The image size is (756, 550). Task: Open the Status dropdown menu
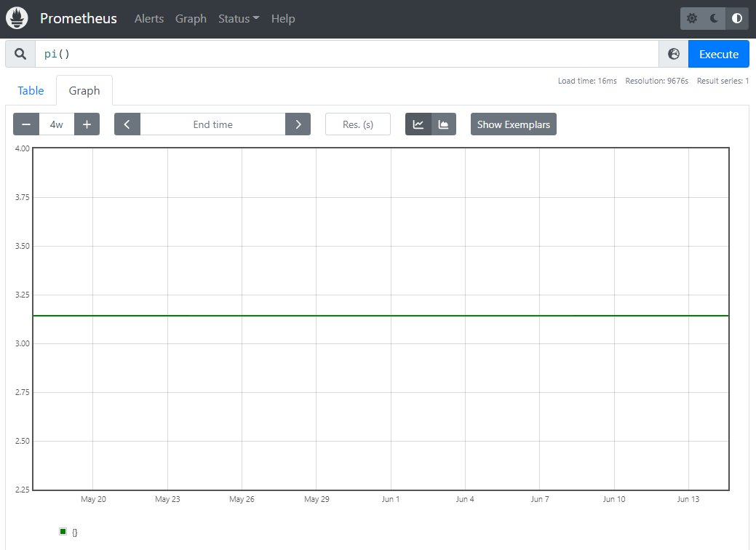(x=239, y=19)
